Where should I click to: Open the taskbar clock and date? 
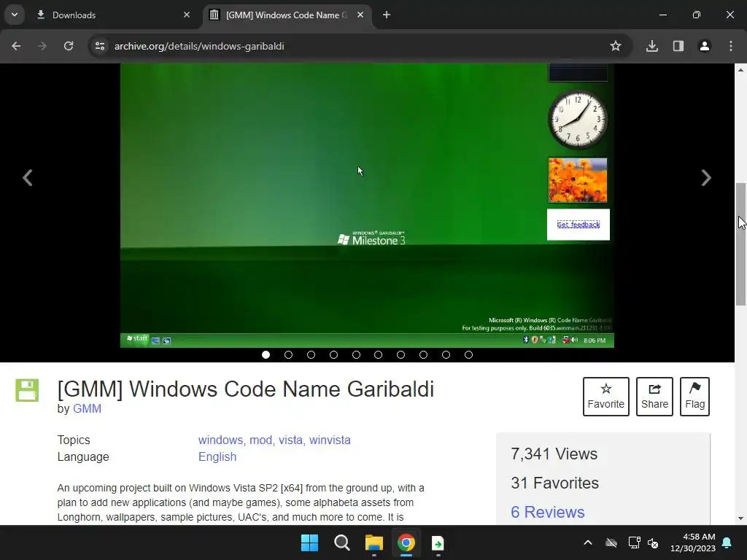click(693, 542)
